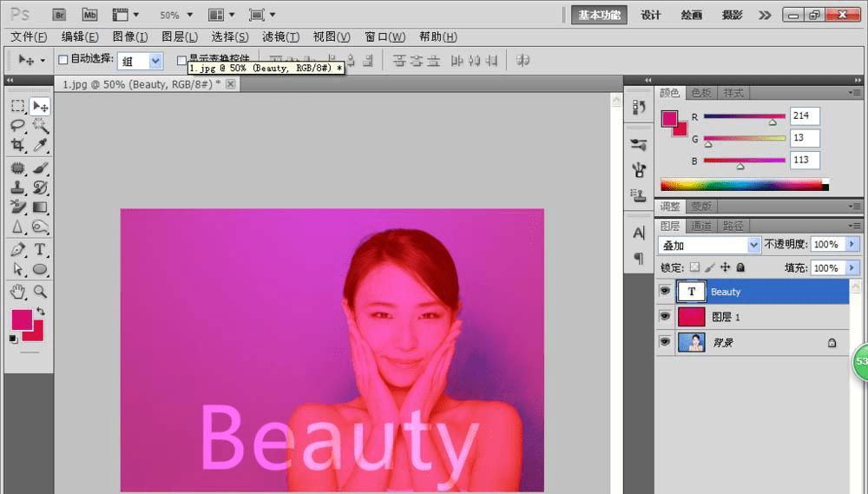
Task: Switch to the 设计 workspace
Action: click(x=651, y=15)
